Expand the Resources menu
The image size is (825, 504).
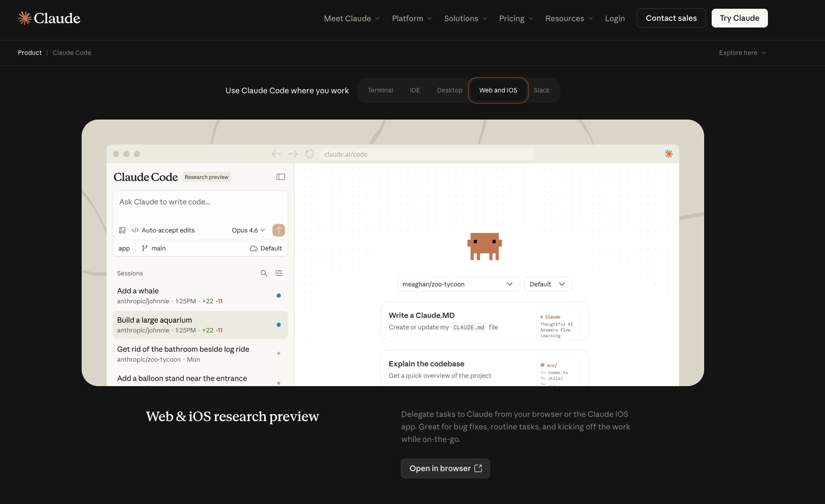pos(569,18)
